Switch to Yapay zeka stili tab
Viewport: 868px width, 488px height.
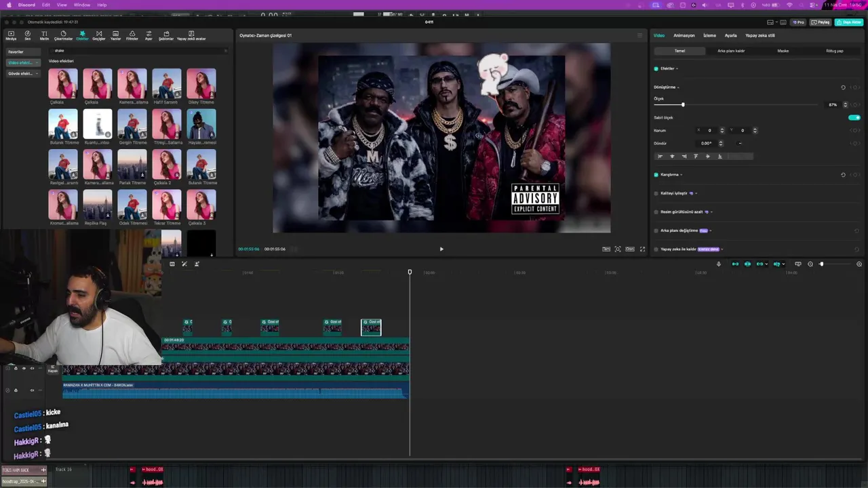(x=759, y=35)
